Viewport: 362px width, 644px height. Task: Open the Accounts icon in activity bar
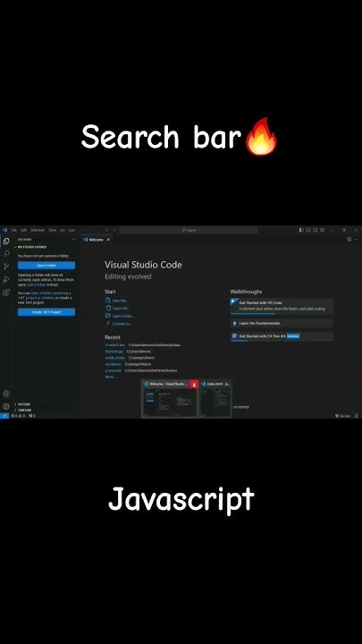click(x=6, y=394)
